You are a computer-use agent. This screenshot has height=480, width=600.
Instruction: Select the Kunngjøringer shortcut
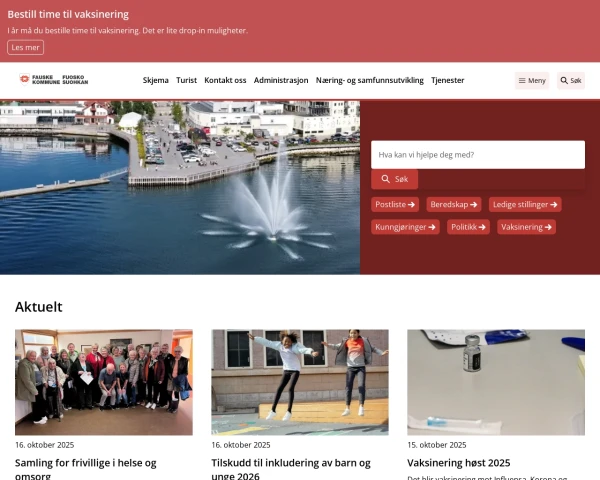click(405, 227)
